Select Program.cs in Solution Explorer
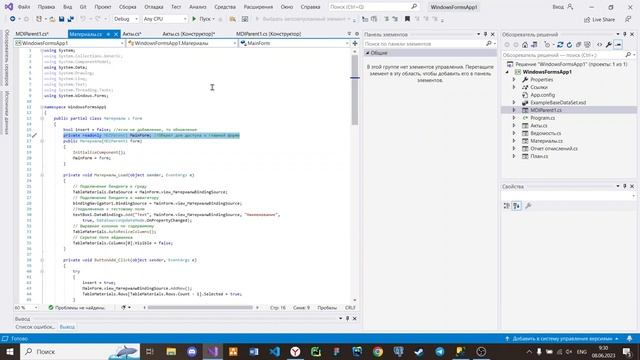This screenshot has width=640, height=360. click(x=542, y=118)
